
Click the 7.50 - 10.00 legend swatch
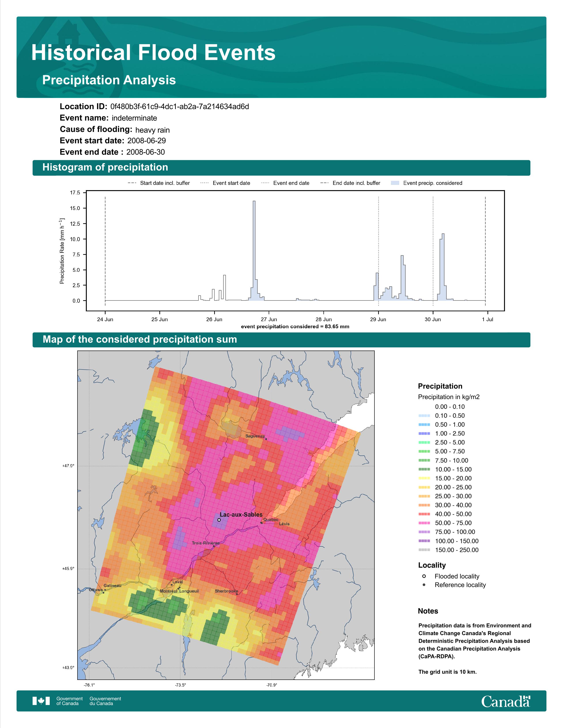point(424,460)
